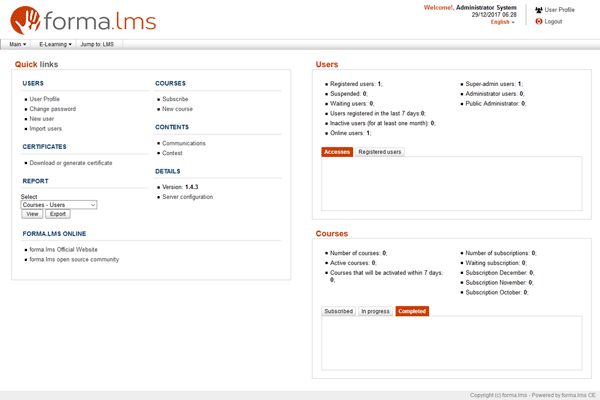Open the Main menu

pyautogui.click(x=17, y=45)
